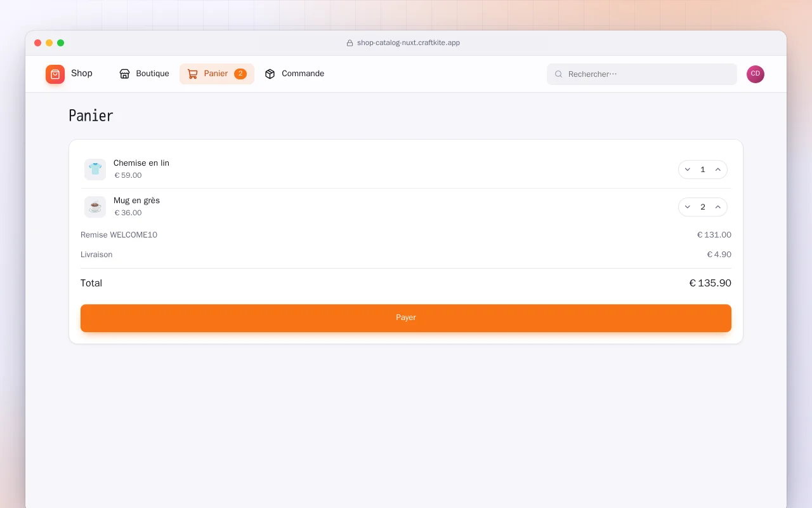Viewport: 812px width, 508px height.
Task: Click the quantity value 2 for Mug en grès
Action: [703, 207]
